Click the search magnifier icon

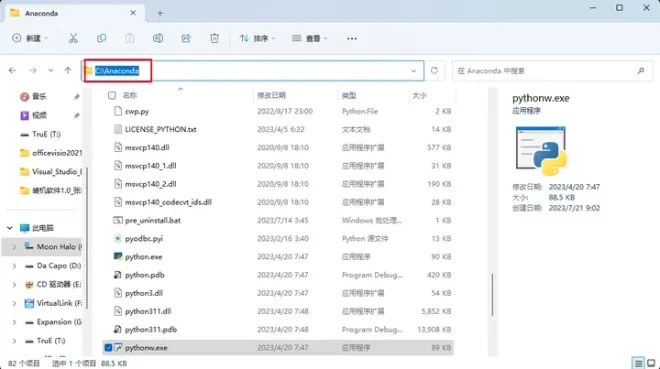[641, 71]
